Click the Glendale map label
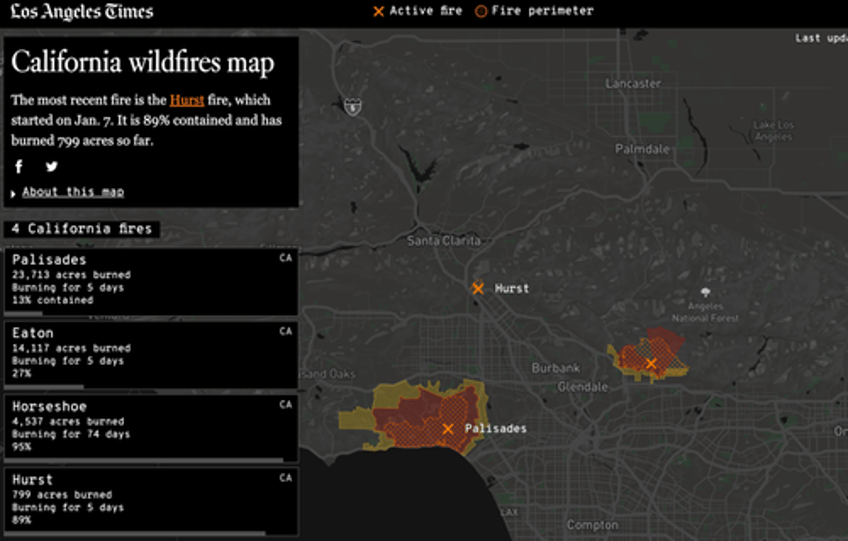This screenshot has height=541, width=848. pyautogui.click(x=582, y=386)
